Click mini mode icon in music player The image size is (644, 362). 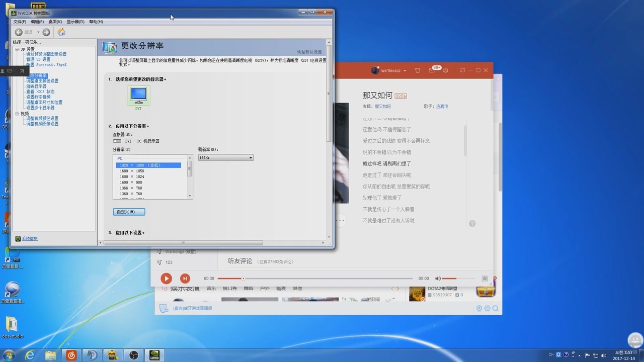click(462, 70)
